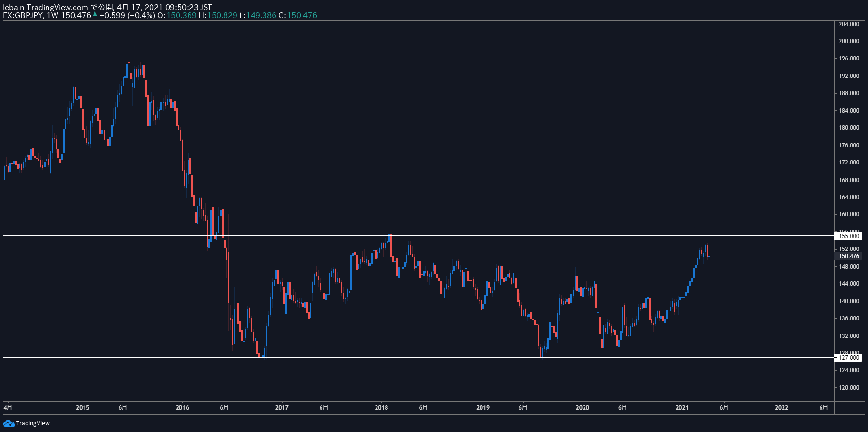Click the 2015 label on time axis
Image resolution: width=868 pixels, height=432 pixels.
pos(83,407)
